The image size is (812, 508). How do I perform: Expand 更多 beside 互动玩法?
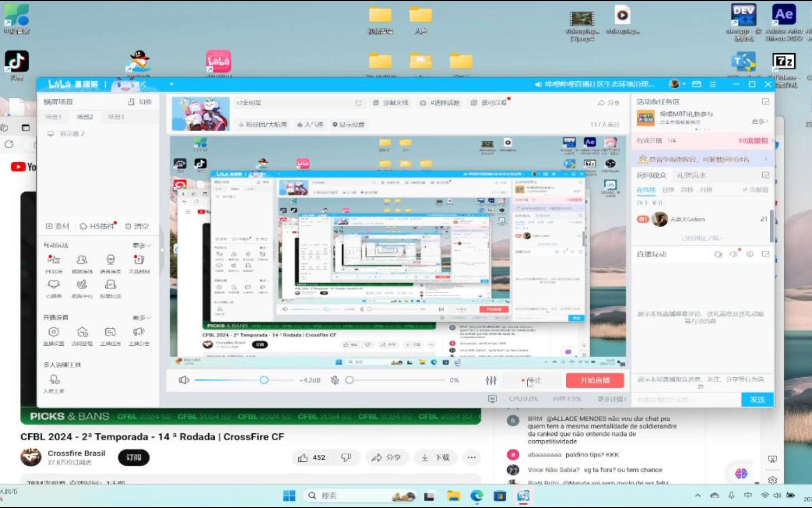click(x=141, y=246)
